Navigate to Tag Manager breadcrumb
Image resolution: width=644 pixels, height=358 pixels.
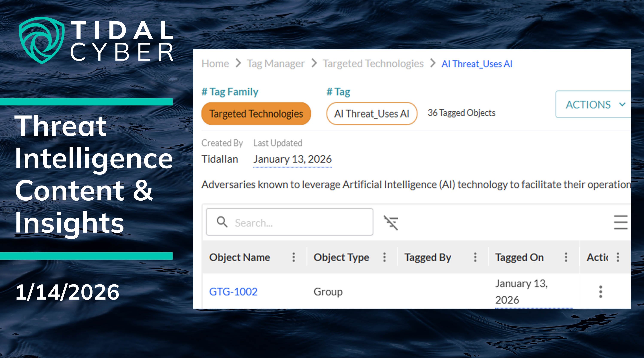[x=275, y=64]
